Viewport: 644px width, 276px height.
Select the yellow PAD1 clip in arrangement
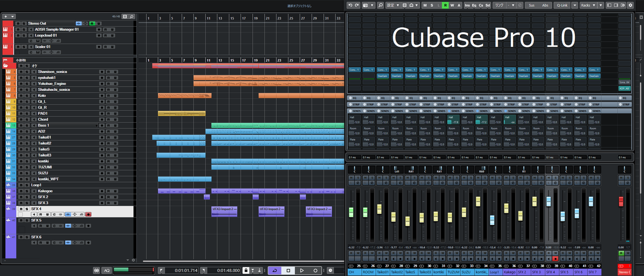coord(181,114)
